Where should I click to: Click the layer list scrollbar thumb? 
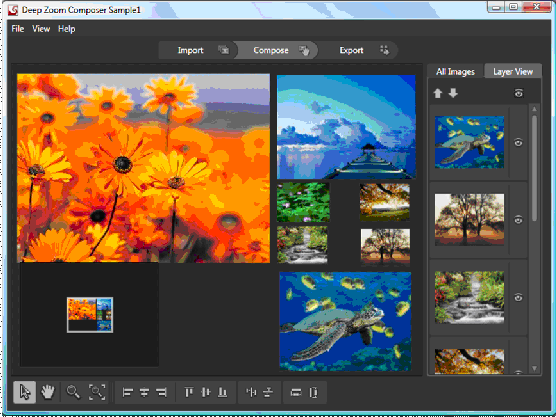pos(534,168)
